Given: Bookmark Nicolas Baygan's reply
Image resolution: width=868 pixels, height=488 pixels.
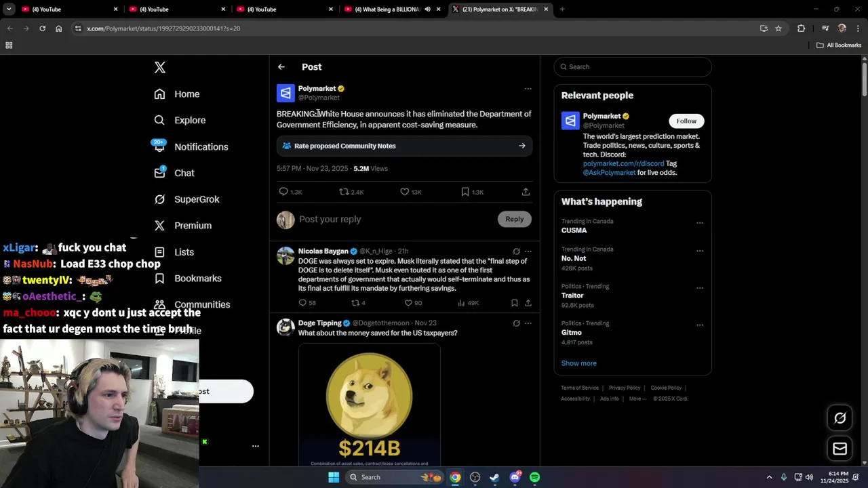Looking at the screenshot, I should coord(515,303).
